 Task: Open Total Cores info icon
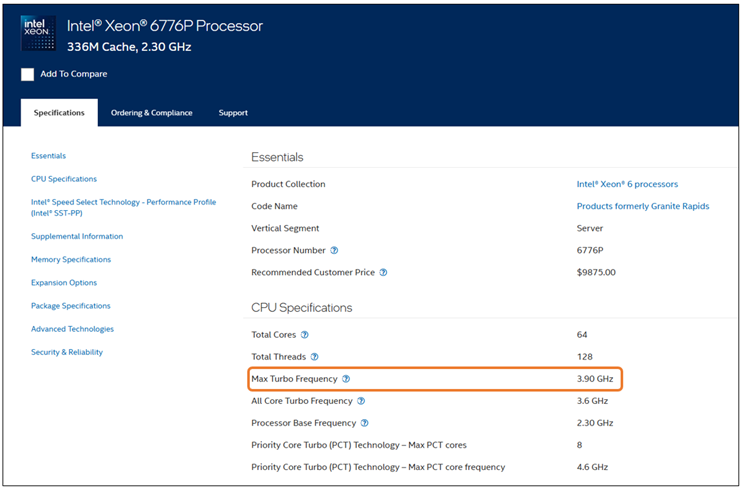[x=305, y=335]
